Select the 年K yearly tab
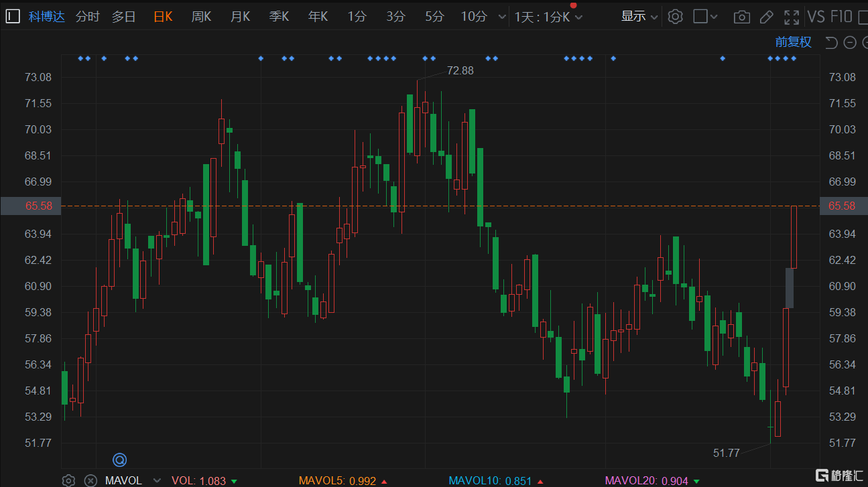The height and width of the screenshot is (487, 868). tap(318, 17)
